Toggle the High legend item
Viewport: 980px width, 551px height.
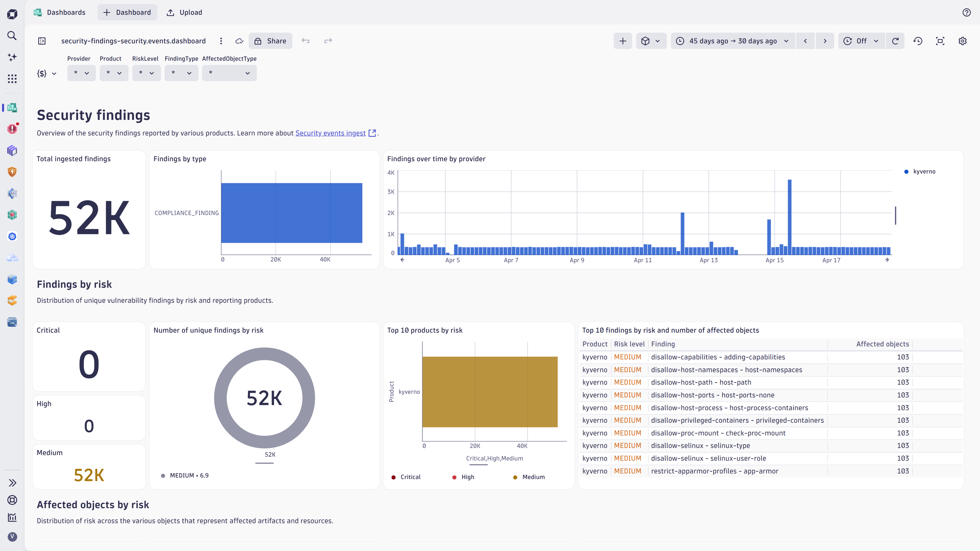tap(463, 477)
